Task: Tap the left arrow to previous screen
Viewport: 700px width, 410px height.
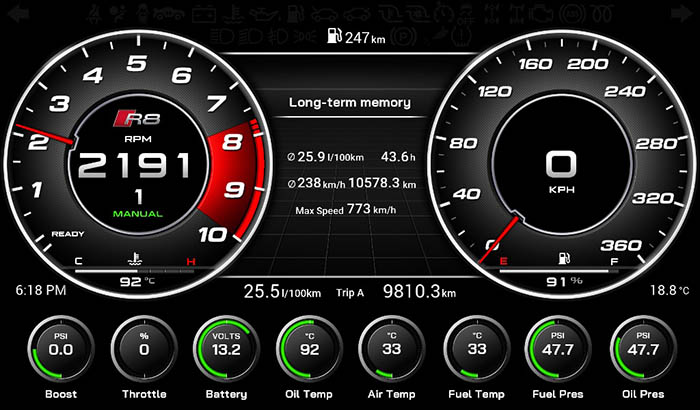Action: coord(18,13)
